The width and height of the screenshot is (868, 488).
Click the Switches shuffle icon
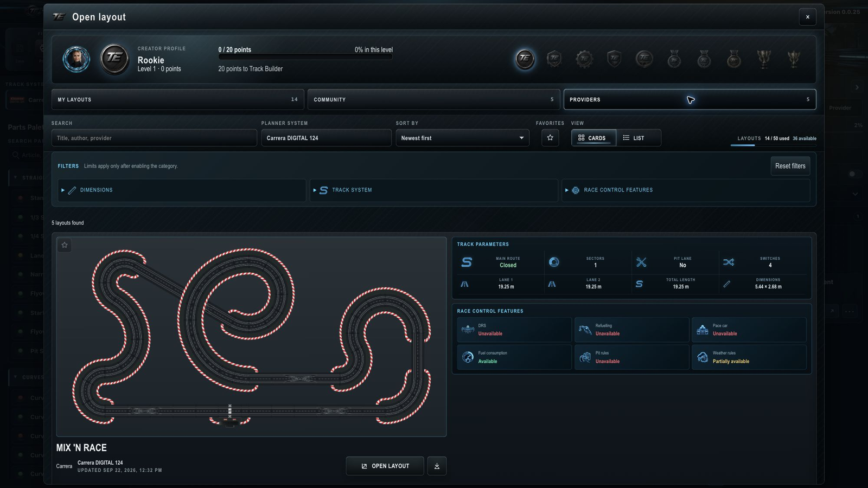tap(729, 262)
